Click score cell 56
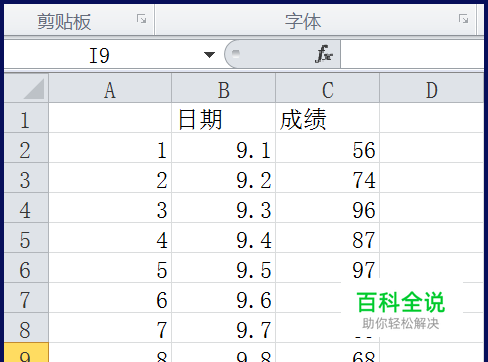Viewport: 488px width, 362px height. pos(328,148)
